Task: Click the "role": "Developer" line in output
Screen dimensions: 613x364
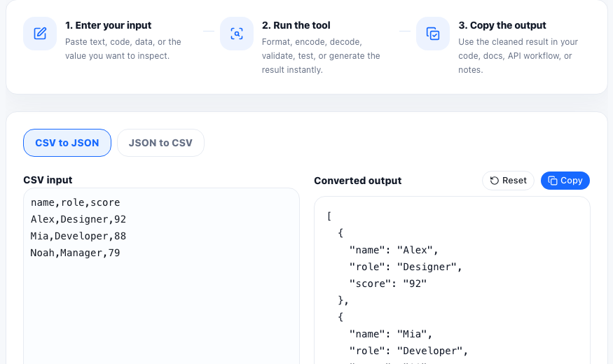Action: 408,351
